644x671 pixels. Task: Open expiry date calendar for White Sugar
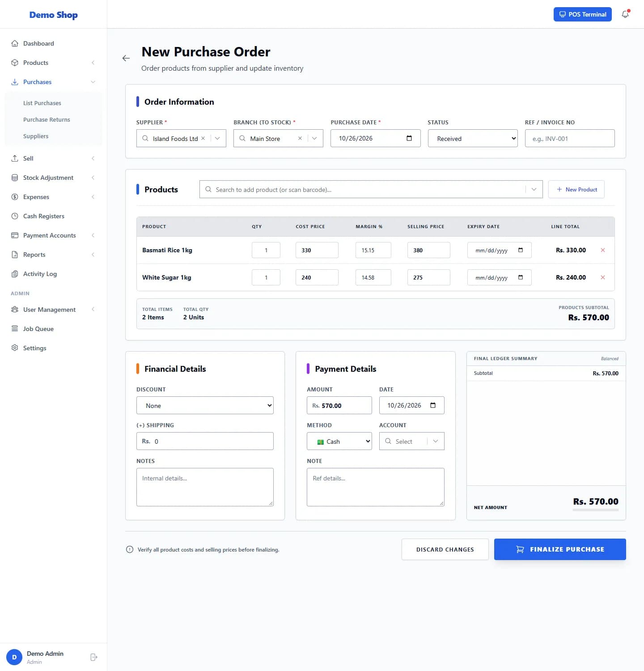tap(521, 277)
